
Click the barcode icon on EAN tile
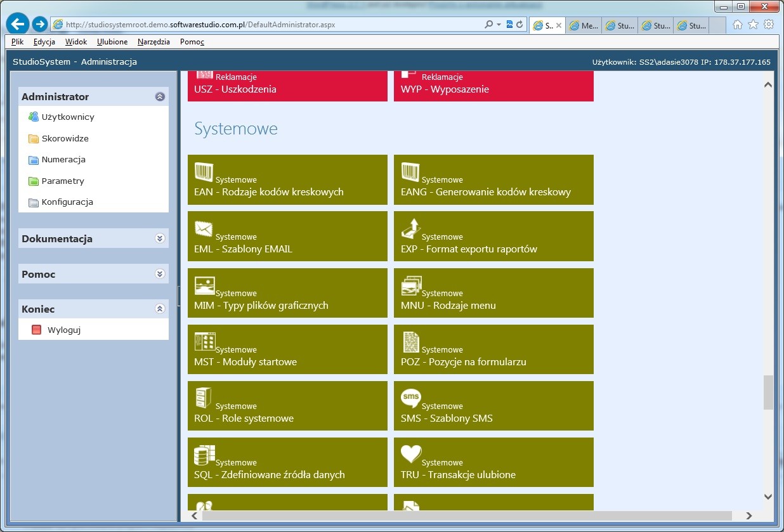point(204,172)
